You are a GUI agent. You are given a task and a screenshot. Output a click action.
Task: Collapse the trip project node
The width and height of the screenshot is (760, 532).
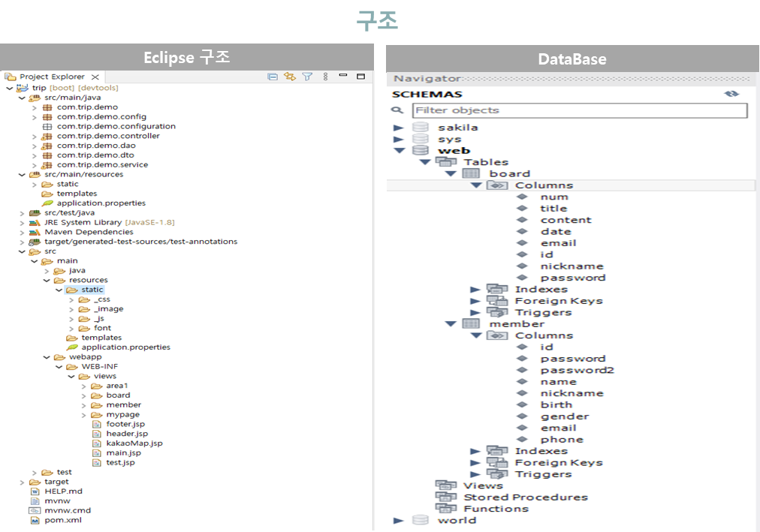point(10,88)
